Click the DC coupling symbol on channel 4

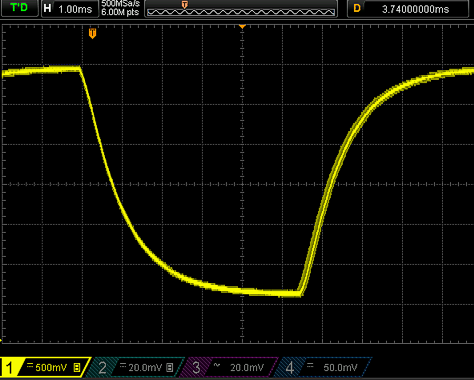click(310, 365)
